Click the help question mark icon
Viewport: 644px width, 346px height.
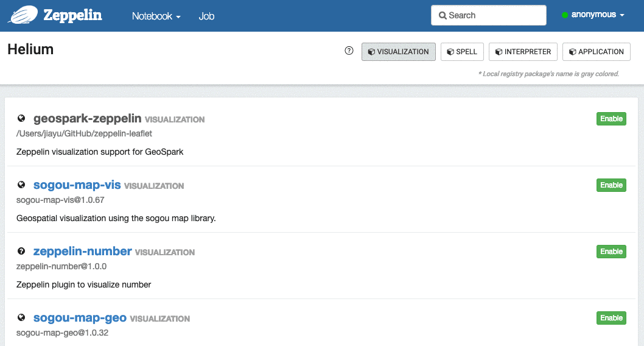(x=349, y=51)
